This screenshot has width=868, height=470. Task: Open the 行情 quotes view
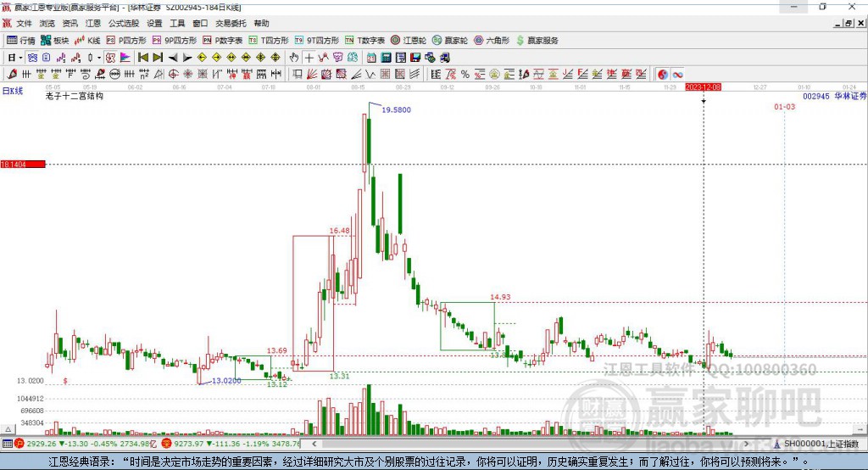tap(20, 41)
